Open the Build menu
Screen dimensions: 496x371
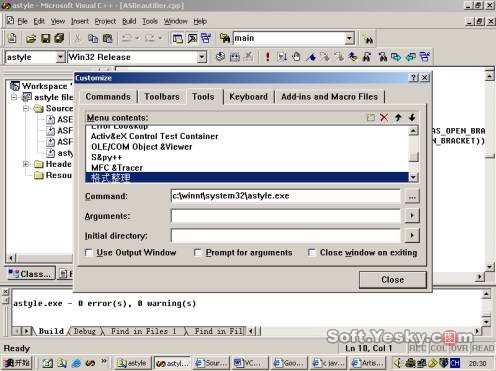point(129,21)
